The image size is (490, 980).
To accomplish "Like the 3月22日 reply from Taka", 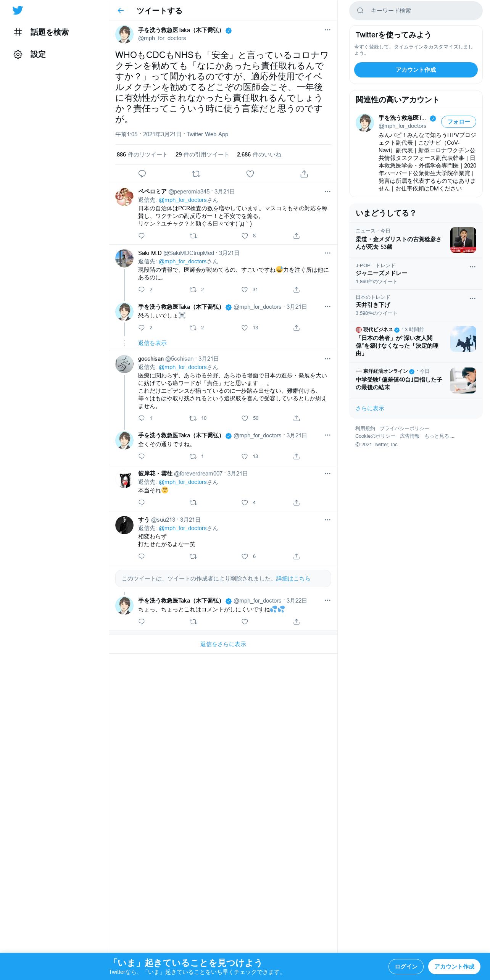I will (245, 622).
